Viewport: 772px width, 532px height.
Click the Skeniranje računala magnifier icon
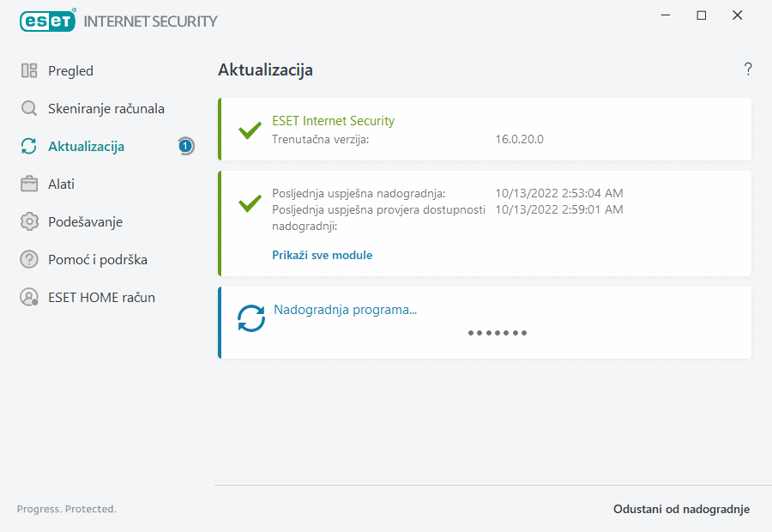click(x=29, y=109)
